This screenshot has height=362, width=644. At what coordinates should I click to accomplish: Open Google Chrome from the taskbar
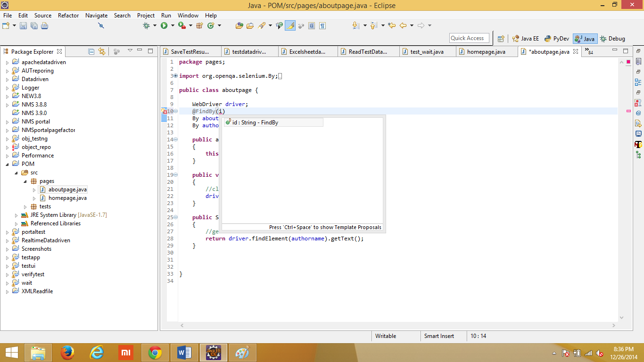(x=155, y=352)
